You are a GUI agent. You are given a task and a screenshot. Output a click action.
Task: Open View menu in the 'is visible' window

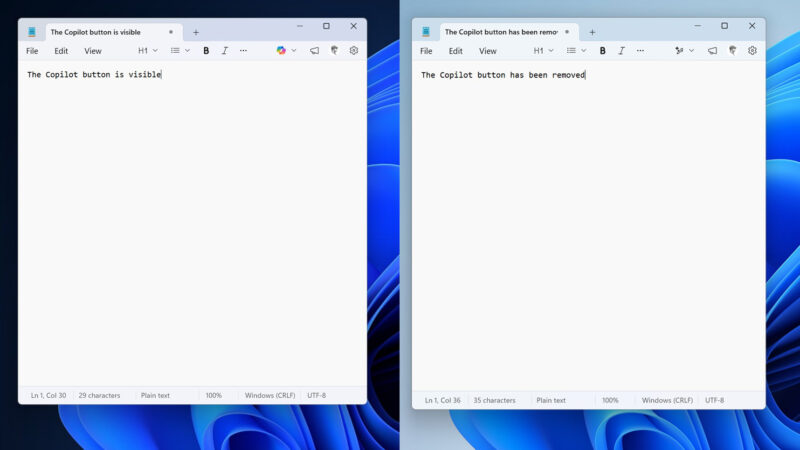[x=93, y=51]
